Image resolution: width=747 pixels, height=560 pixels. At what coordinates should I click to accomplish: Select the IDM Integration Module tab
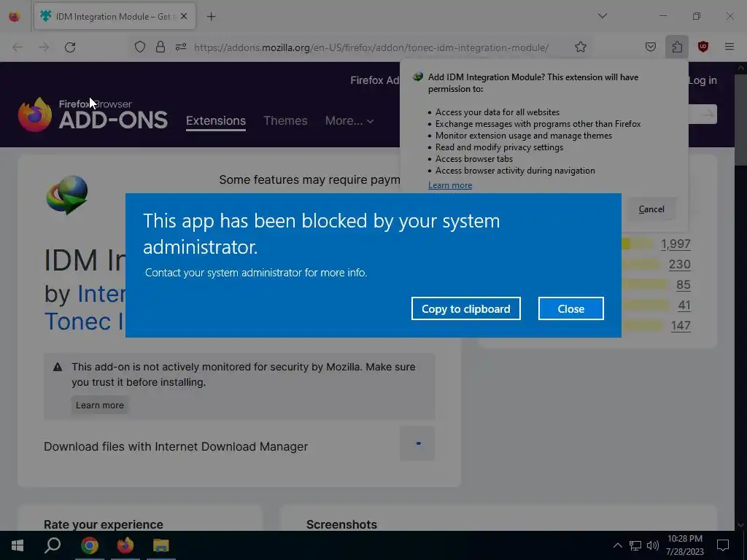pos(115,17)
